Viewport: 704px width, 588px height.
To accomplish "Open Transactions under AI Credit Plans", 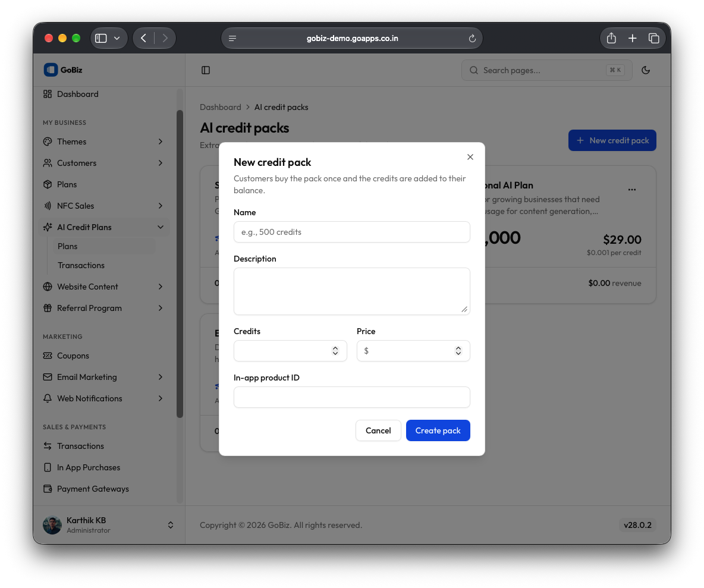I will tap(81, 265).
